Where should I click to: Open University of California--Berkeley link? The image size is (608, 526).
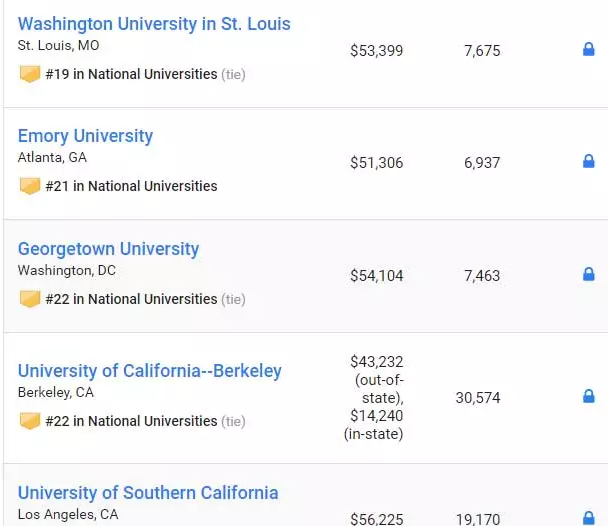click(150, 371)
